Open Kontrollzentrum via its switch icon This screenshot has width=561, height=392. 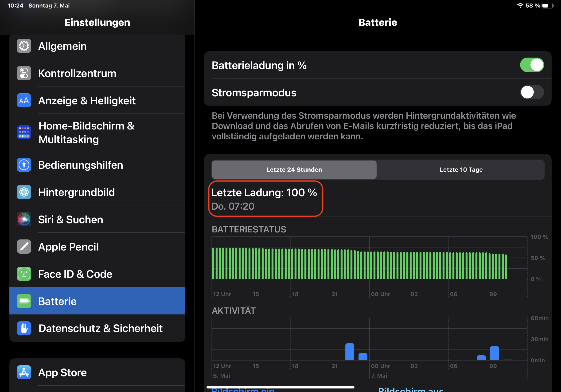point(24,73)
